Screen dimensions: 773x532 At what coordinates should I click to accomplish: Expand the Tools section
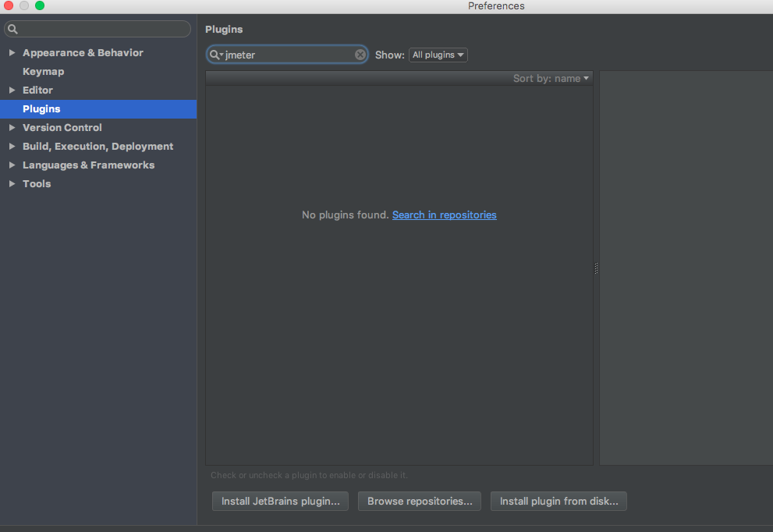12,183
